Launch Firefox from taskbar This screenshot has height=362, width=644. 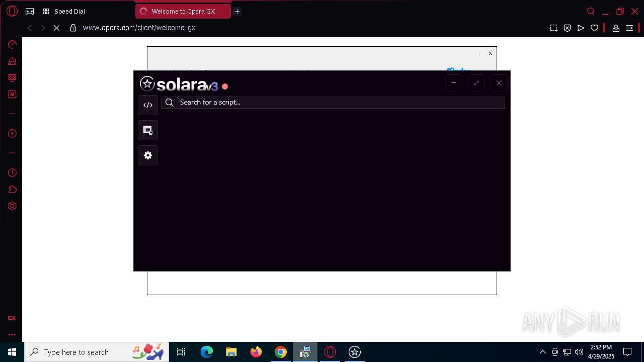(256, 352)
